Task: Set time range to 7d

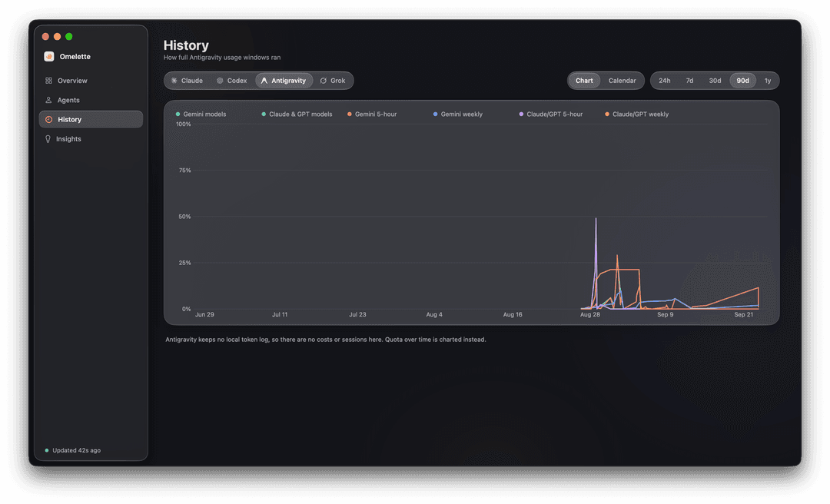Action: click(x=689, y=81)
